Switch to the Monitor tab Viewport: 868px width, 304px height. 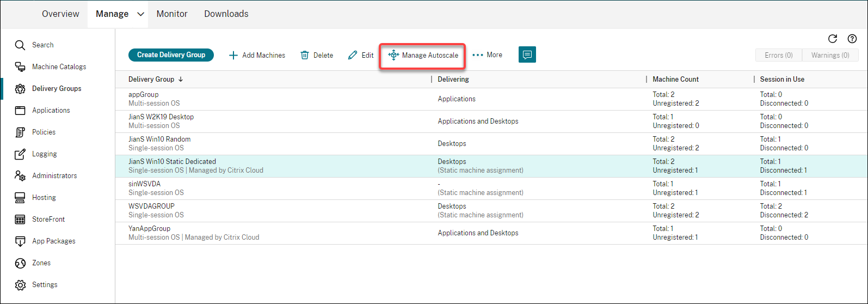(x=172, y=14)
